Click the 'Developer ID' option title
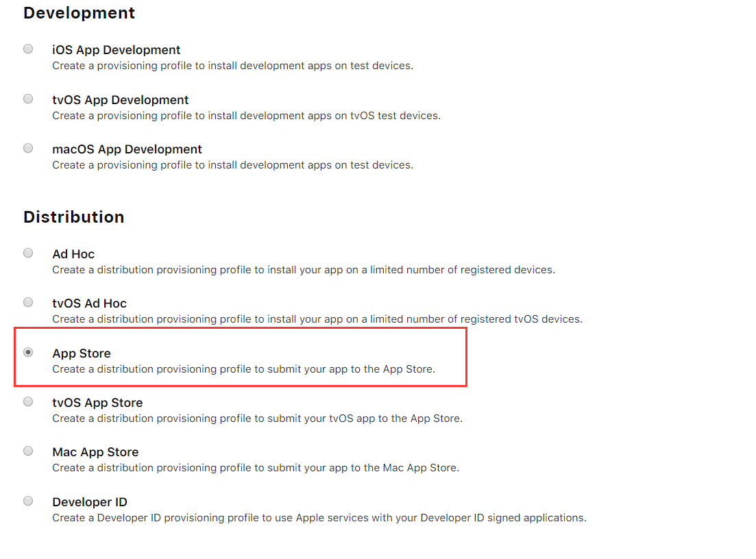This screenshot has height=559, width=756. [90, 502]
